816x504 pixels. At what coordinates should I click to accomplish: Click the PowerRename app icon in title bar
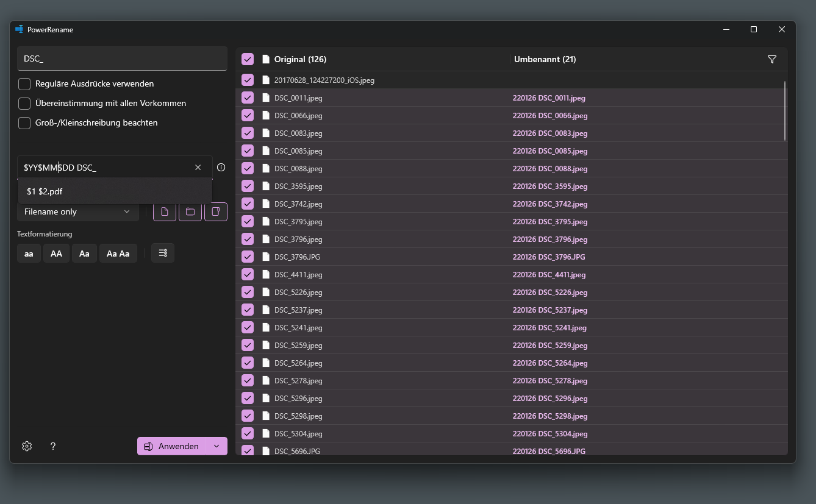tap(19, 29)
